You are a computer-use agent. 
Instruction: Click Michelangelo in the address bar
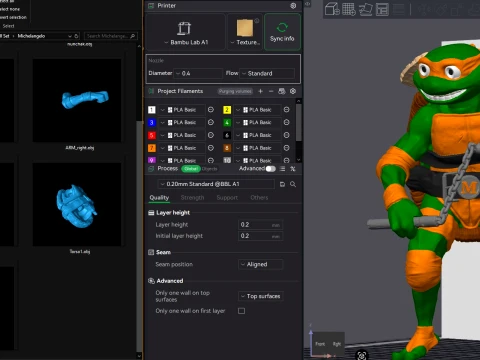31,36
